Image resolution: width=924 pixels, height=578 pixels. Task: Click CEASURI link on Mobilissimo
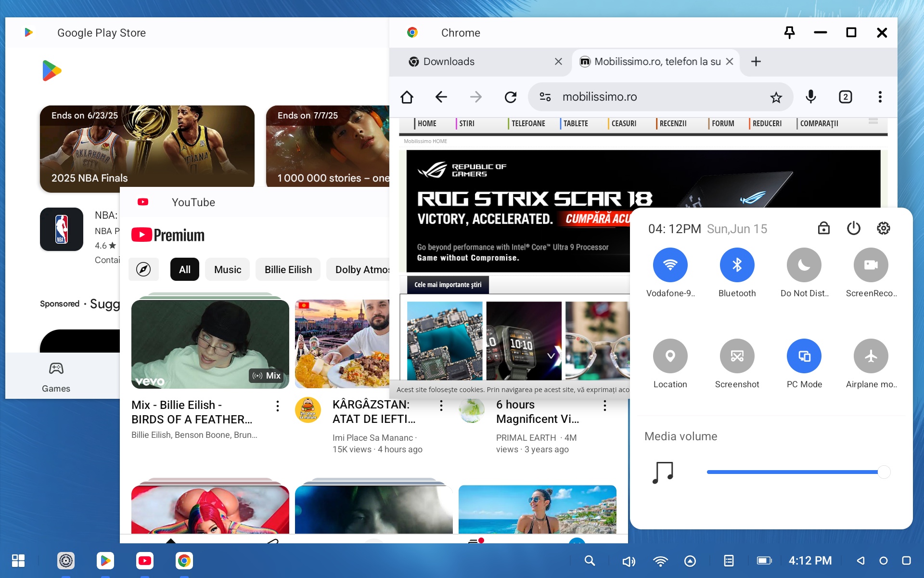[x=623, y=123]
